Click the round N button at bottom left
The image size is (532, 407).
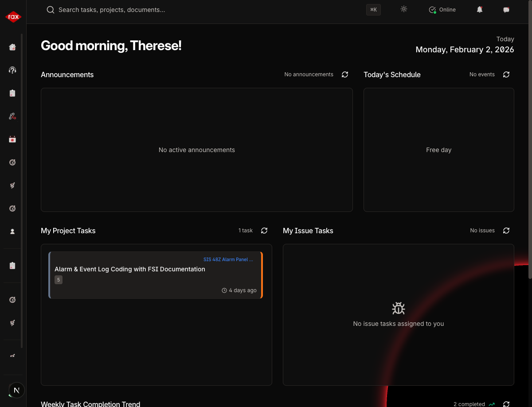click(17, 390)
